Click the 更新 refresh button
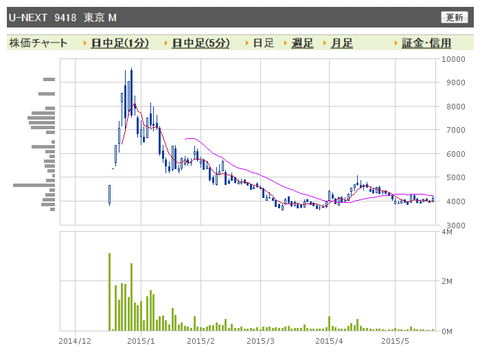Image resolution: width=480 pixels, height=363 pixels. coord(454,17)
